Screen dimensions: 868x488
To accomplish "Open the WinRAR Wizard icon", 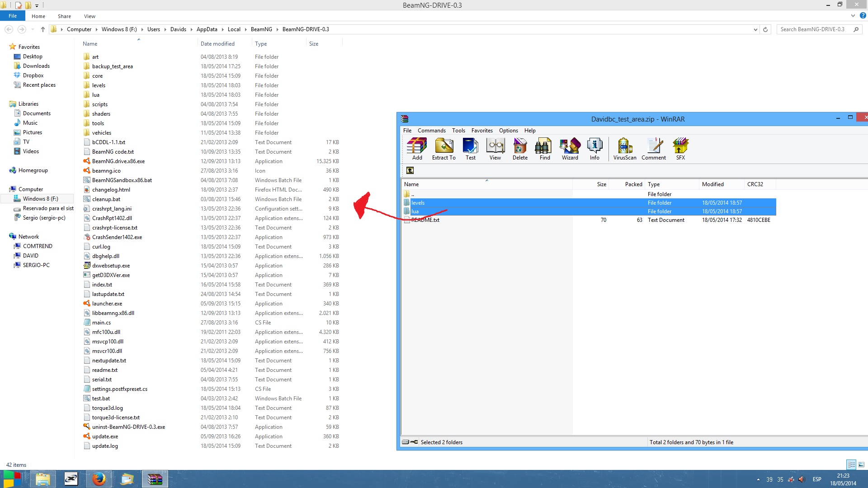I will point(570,149).
